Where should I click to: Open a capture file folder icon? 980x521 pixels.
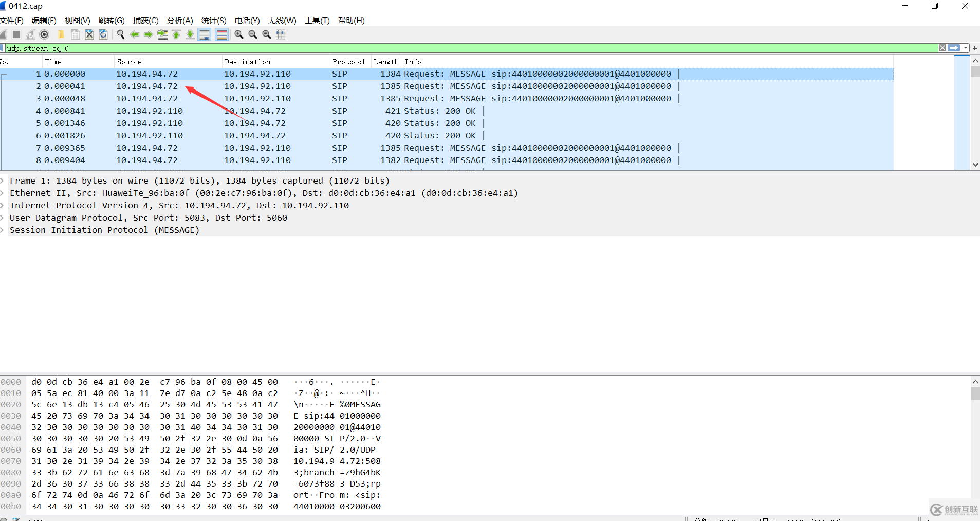pyautogui.click(x=61, y=34)
